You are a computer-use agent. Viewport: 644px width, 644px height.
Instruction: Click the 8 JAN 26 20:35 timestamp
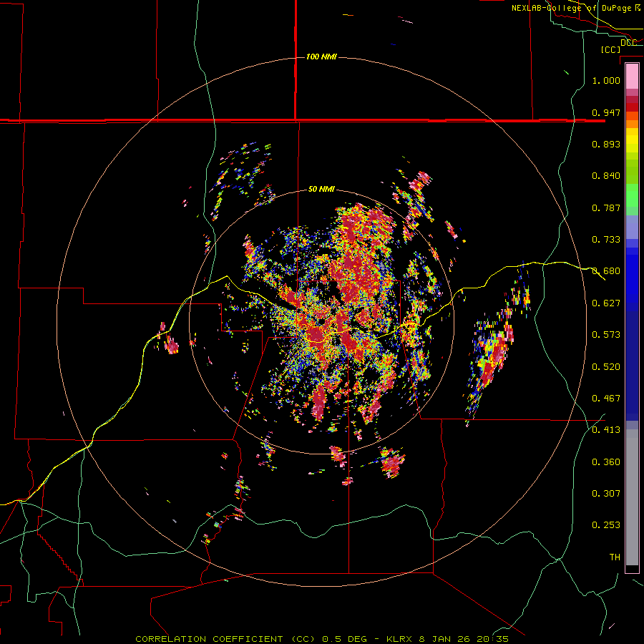tap(463, 639)
